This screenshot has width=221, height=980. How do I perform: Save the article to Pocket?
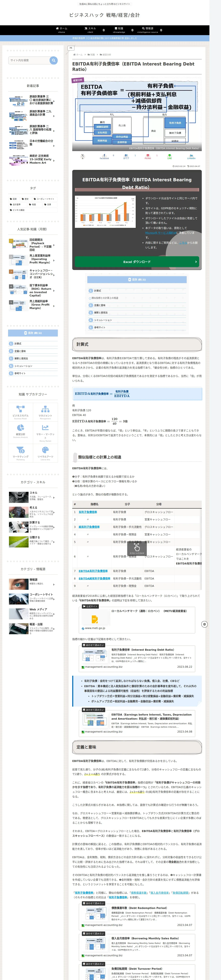coord(148,156)
